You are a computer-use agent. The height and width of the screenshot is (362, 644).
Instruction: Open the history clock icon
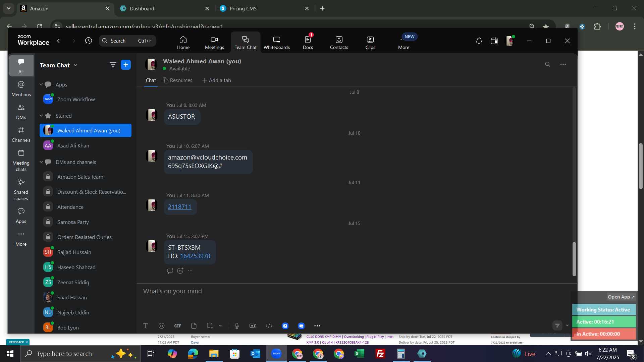click(88, 41)
